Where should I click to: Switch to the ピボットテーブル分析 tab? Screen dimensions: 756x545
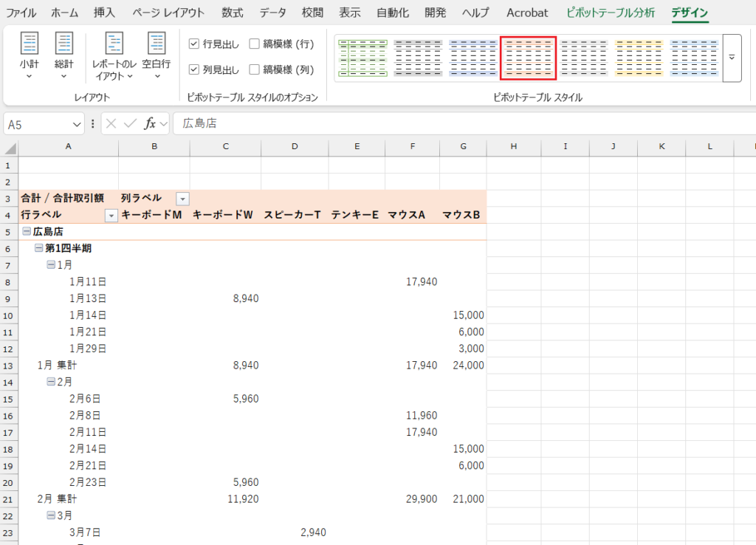point(610,13)
